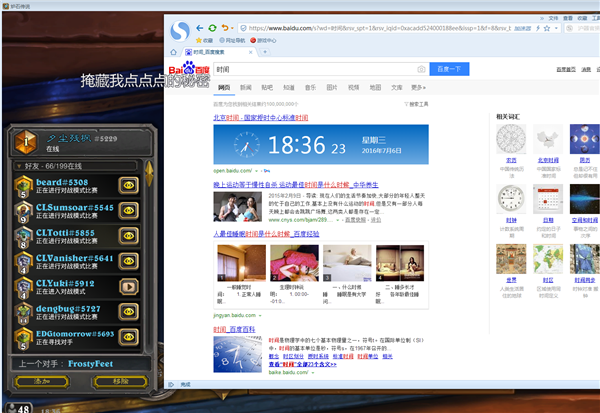The image size is (600, 413).
Task: Click the address bar URL field
Action: click(x=380, y=28)
